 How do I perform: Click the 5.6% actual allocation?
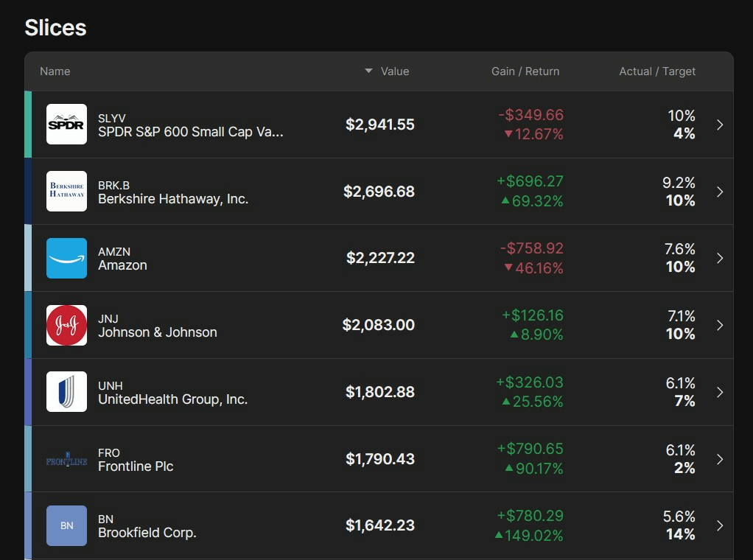(x=679, y=517)
